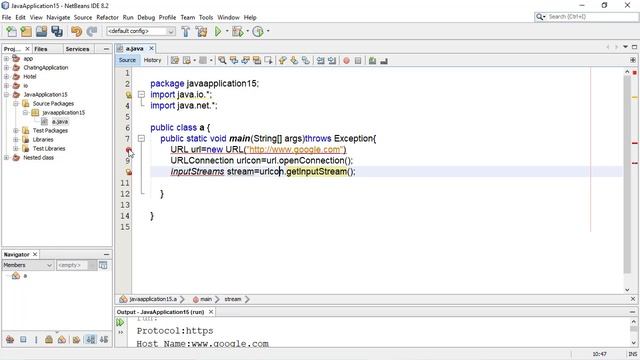This screenshot has height=360, width=640.
Task: Open the default config dropdown
Action: coord(140,31)
